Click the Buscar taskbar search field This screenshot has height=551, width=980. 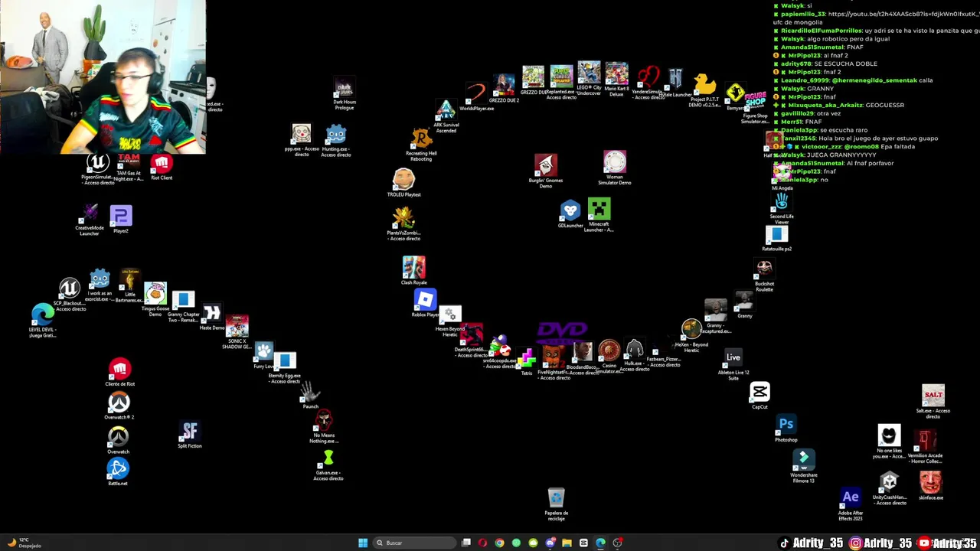(414, 543)
